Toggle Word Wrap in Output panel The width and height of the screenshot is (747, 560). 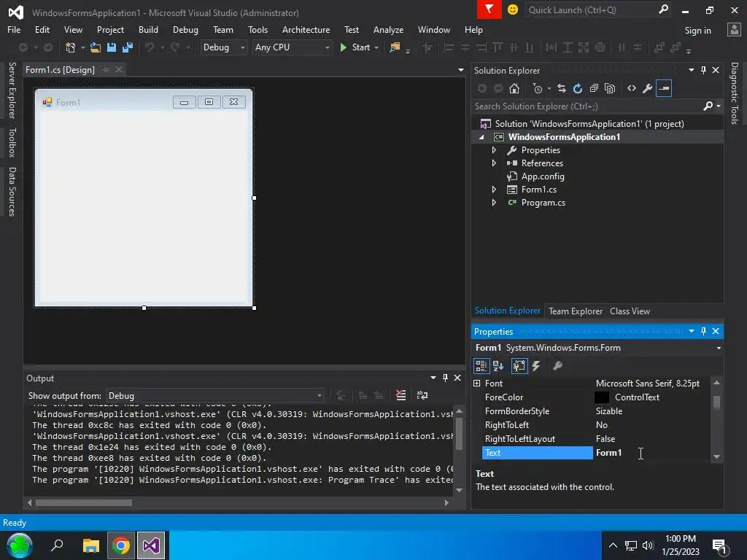pyautogui.click(x=422, y=395)
